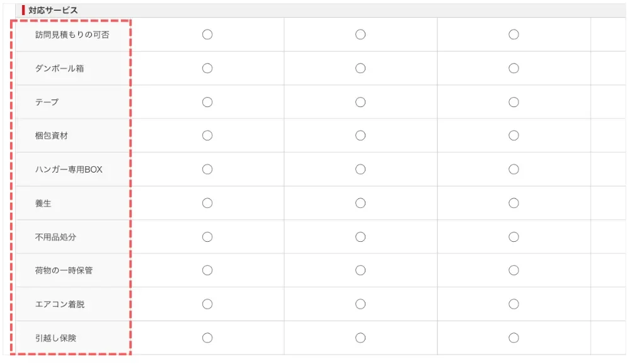Click first column circle in 不用品処分 row
Screen dimensions: 630x364
[207, 237]
